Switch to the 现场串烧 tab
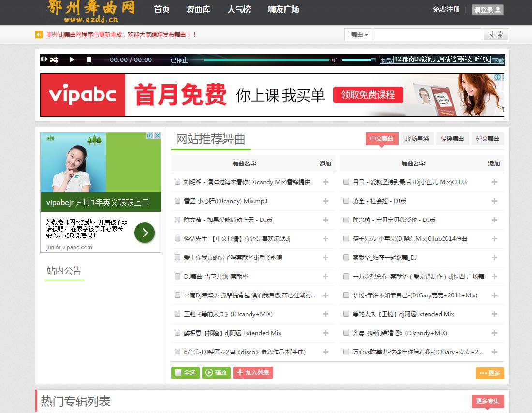Image resolution: width=532 pixels, height=413 pixels. point(417,139)
